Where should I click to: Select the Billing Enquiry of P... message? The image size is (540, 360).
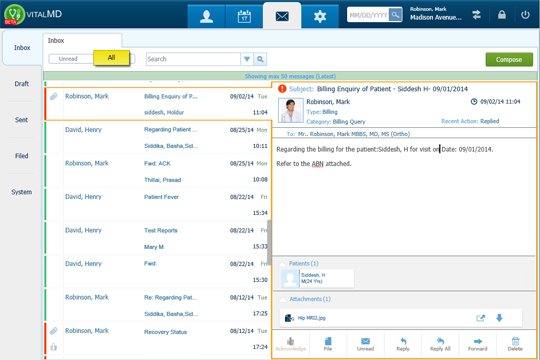(158, 104)
